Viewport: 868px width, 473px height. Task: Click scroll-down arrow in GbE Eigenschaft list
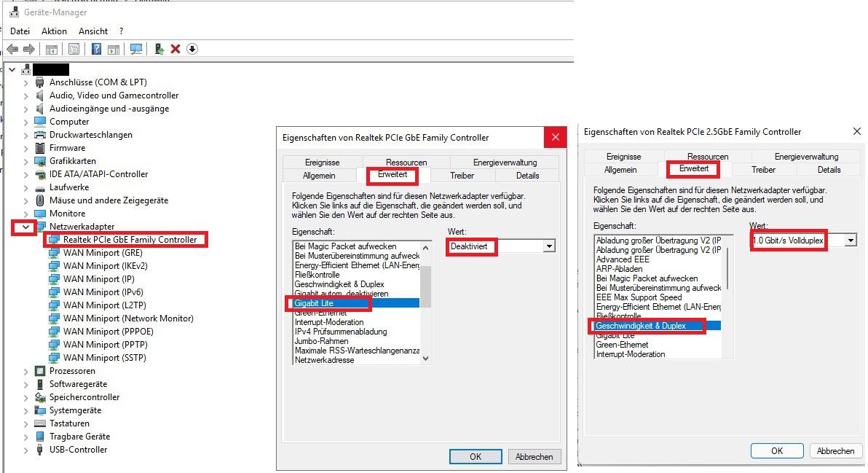425,359
